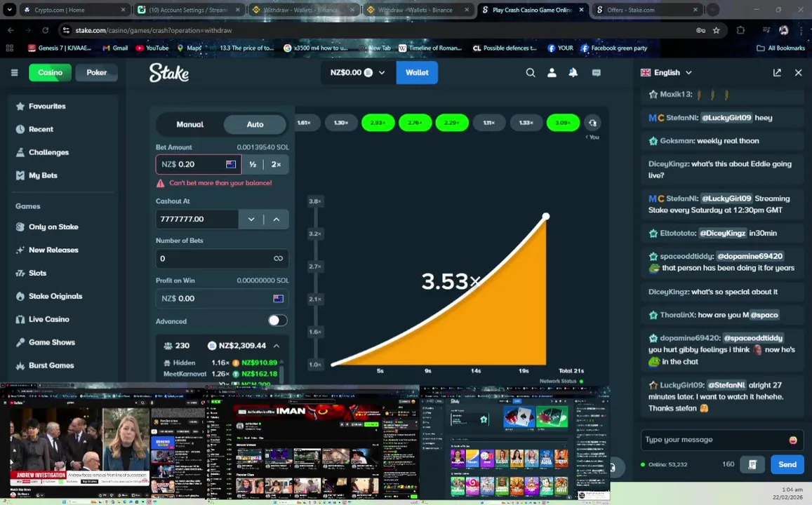Open the All Bookmarks folder
Screen dimensions: 812x505
tap(781, 48)
